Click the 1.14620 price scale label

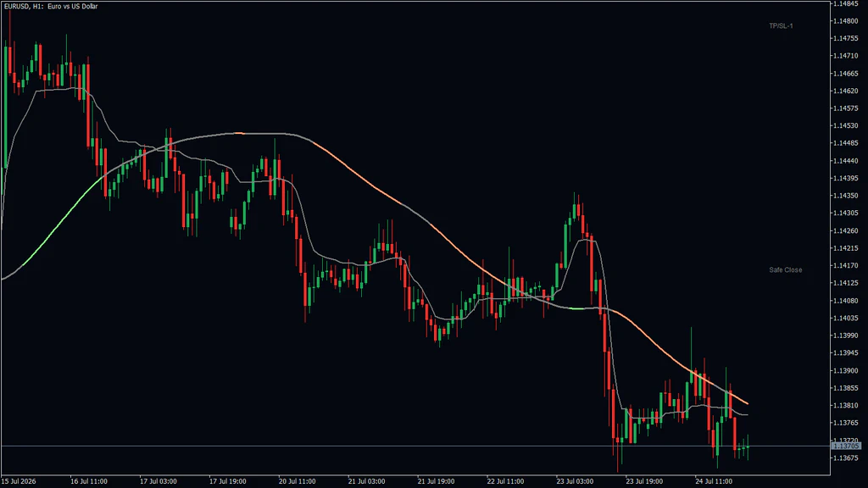pyautogui.click(x=845, y=91)
